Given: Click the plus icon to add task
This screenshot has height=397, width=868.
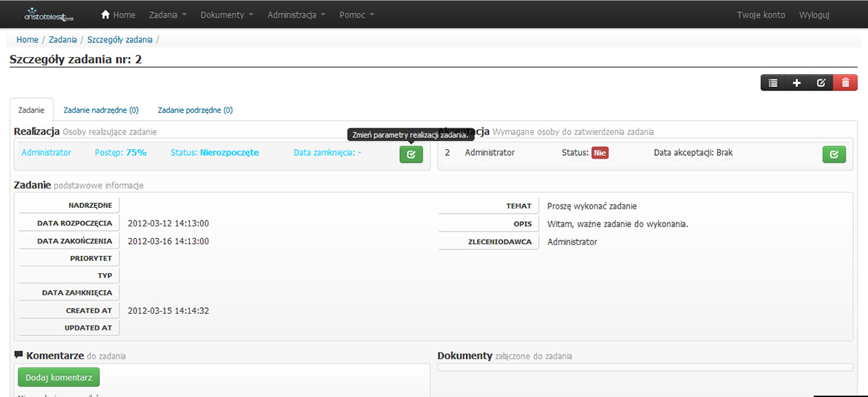Looking at the screenshot, I should pos(797,83).
